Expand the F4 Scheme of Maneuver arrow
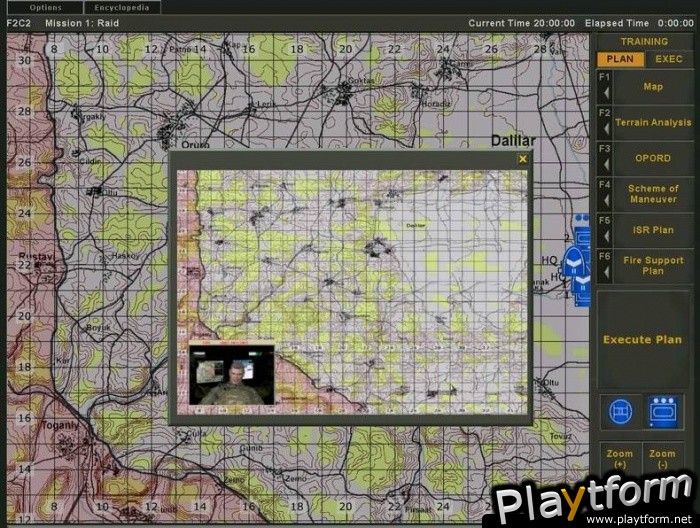 607,200
